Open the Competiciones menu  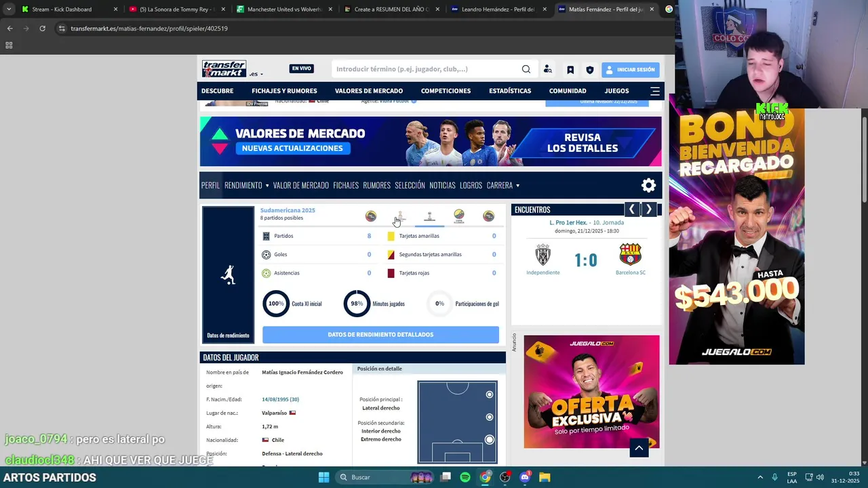[x=446, y=91]
